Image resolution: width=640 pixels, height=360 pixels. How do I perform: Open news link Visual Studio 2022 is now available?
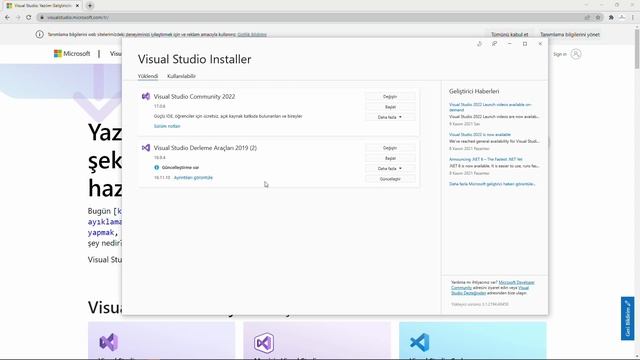480,134
